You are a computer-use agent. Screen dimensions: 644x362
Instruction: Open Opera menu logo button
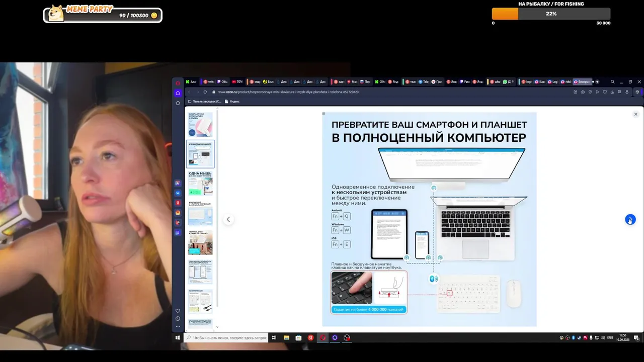178,82
